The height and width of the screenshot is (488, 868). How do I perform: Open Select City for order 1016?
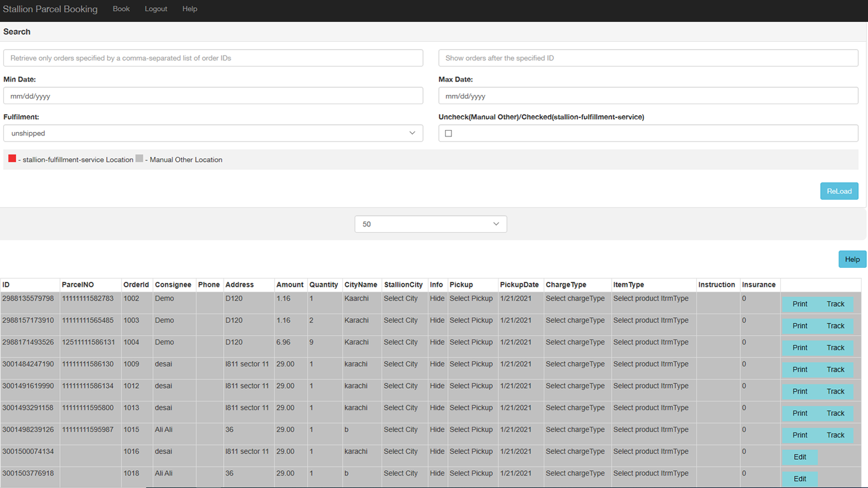click(400, 451)
